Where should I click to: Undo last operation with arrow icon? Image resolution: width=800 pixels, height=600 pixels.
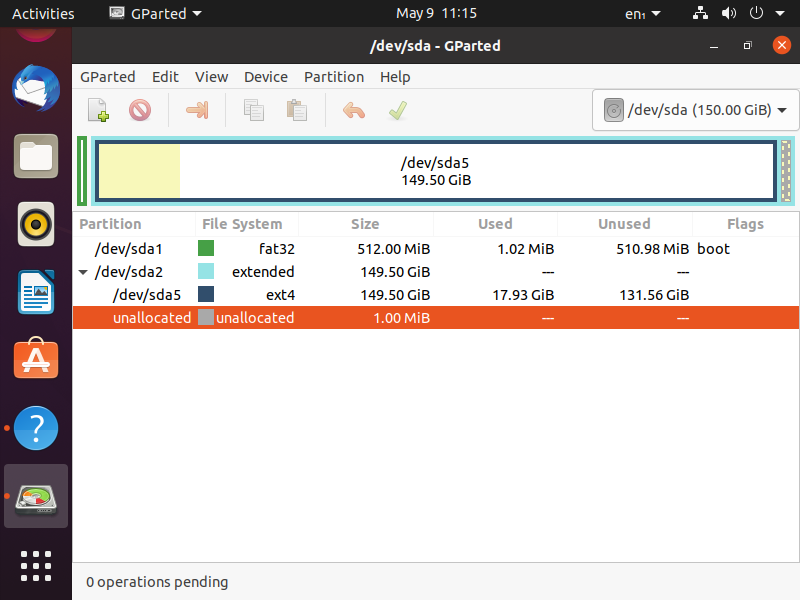pos(354,110)
